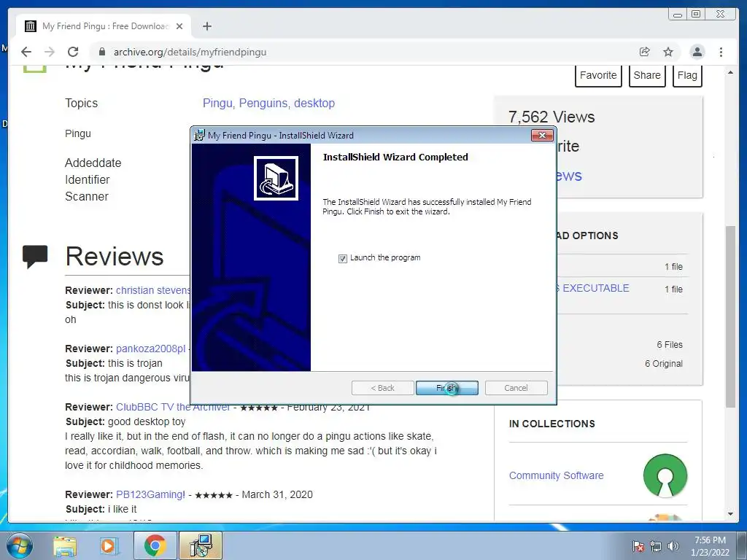Click the Back button in wizard
The width and height of the screenshot is (747, 560).
[382, 388]
